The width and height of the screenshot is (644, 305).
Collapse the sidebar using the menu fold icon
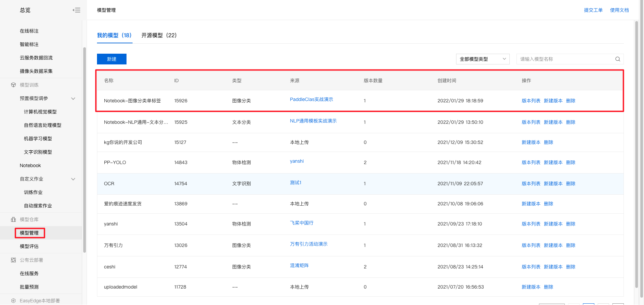[x=77, y=10]
